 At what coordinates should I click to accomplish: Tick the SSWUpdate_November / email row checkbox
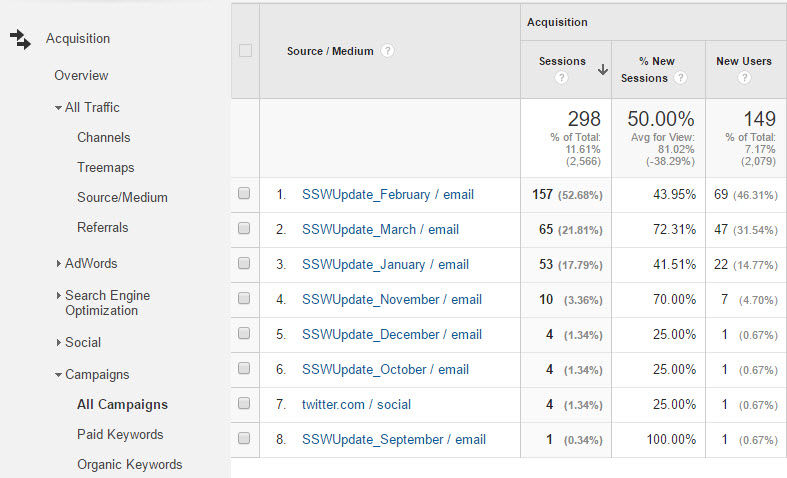tap(244, 300)
